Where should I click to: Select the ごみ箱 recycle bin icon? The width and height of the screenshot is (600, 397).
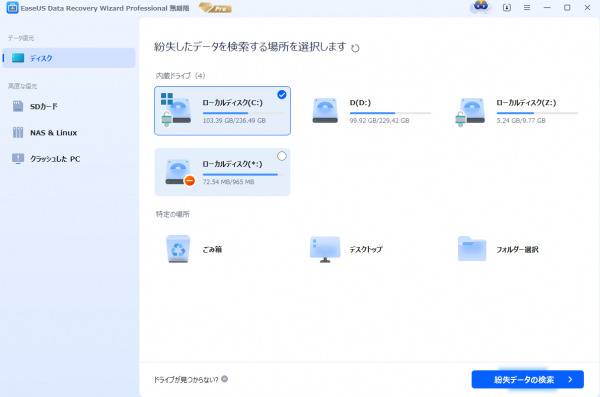178,249
